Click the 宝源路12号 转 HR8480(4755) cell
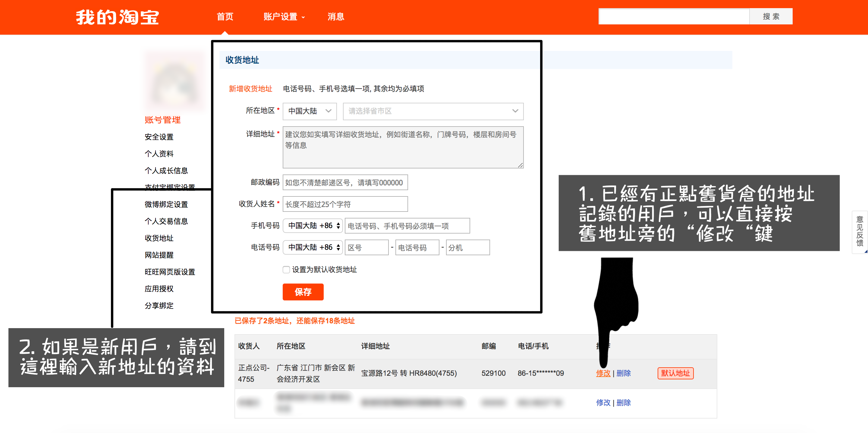The image size is (868, 433). 409,373
